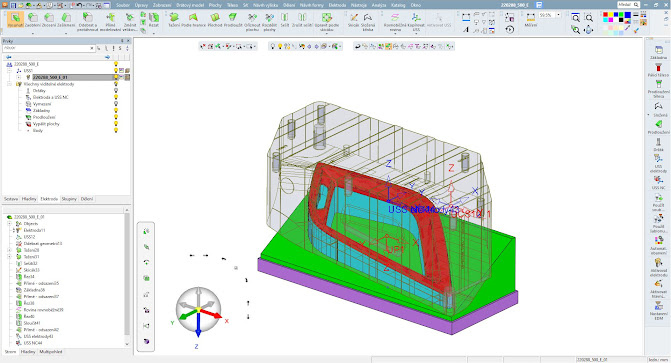
Task: Toggle bulb for Všechny viditelné elektrody
Action: point(116,84)
